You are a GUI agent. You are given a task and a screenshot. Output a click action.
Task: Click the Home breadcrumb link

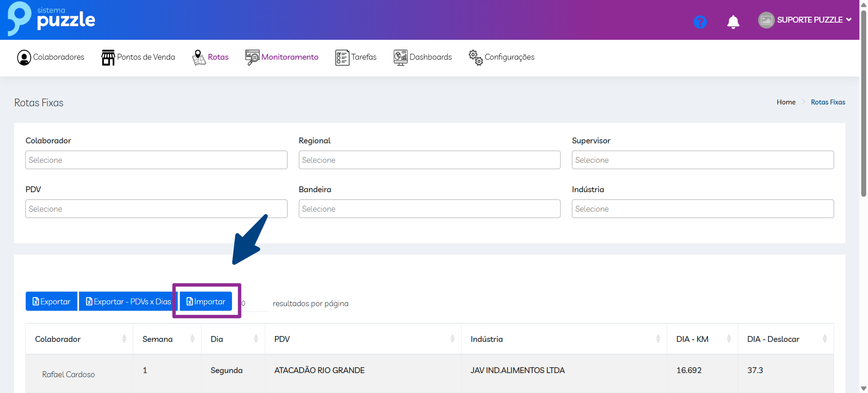tap(786, 102)
